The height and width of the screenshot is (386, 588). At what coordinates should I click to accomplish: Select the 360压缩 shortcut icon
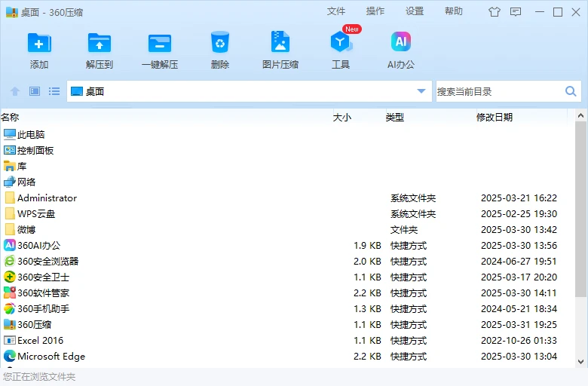10,324
